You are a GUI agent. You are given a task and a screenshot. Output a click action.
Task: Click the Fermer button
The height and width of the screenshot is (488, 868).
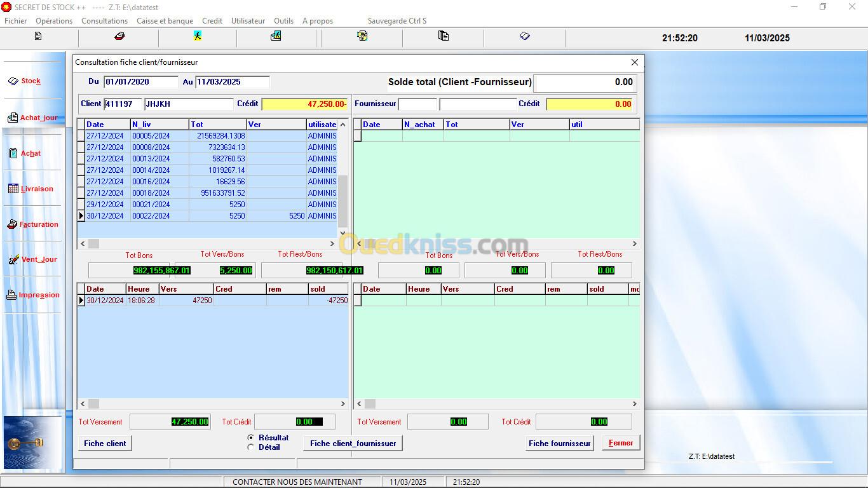point(620,444)
